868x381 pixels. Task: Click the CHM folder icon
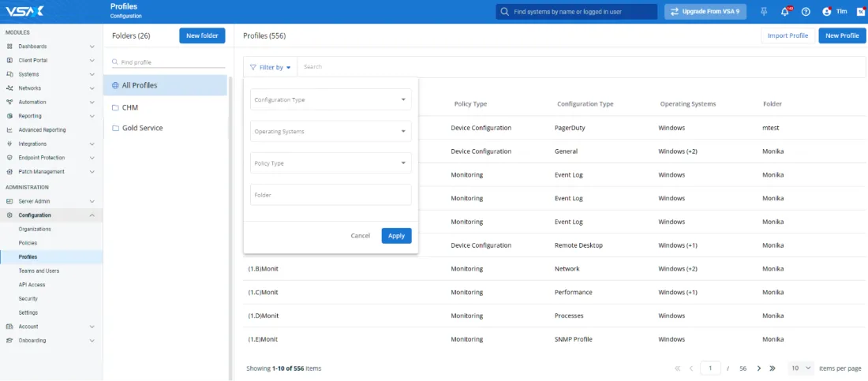(115, 107)
